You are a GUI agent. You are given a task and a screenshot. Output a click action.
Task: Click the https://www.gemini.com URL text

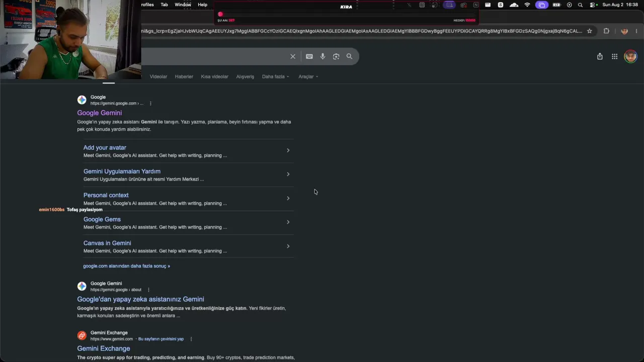[112, 339]
